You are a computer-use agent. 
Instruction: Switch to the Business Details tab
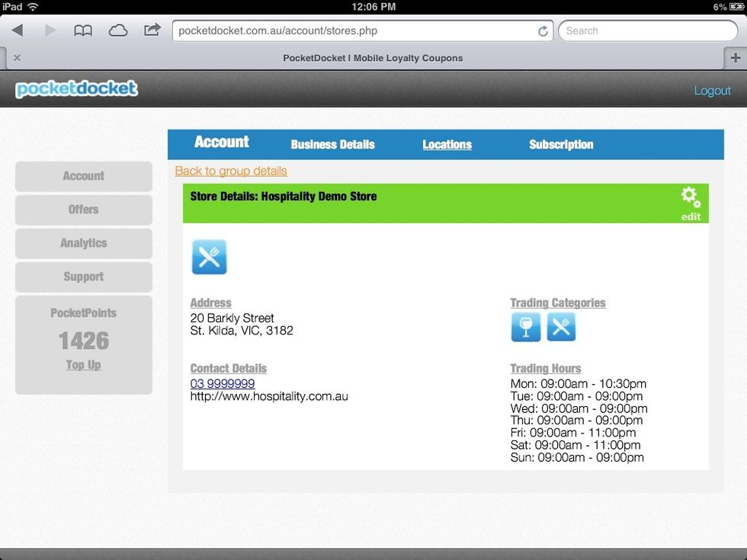tap(332, 145)
